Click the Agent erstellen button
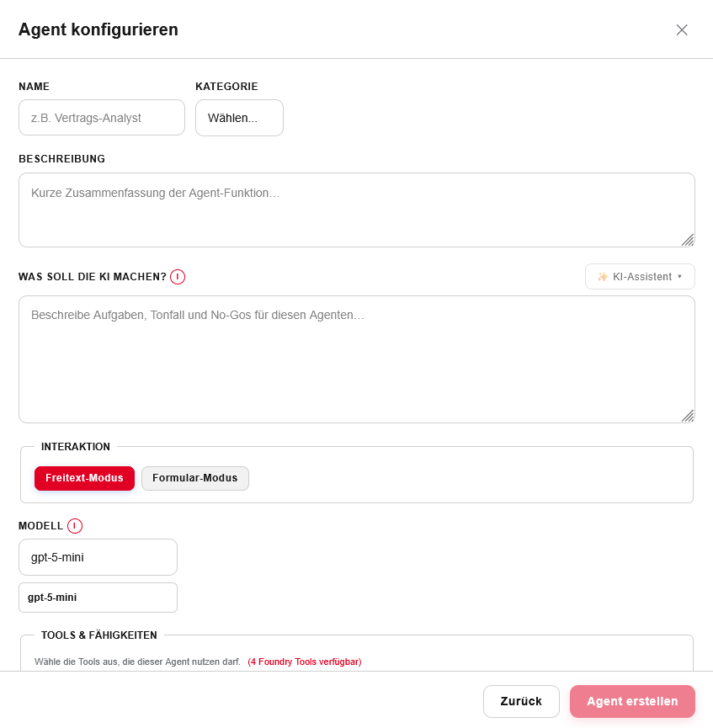The width and height of the screenshot is (713, 728). pos(632,701)
